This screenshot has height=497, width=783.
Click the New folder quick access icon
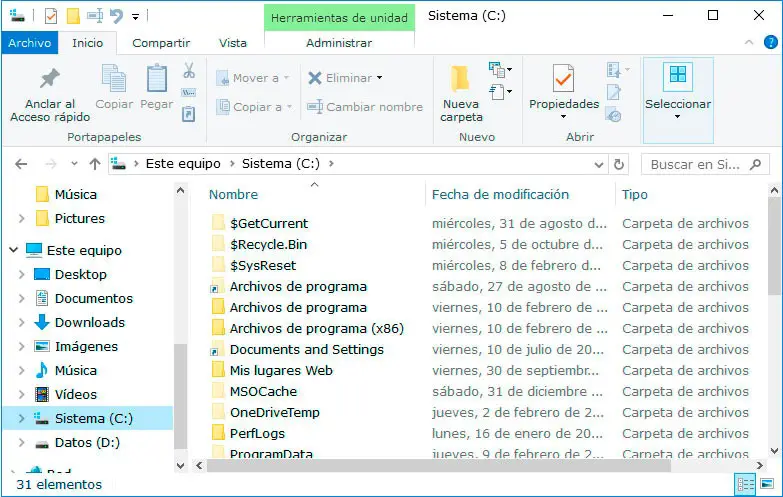click(73, 16)
